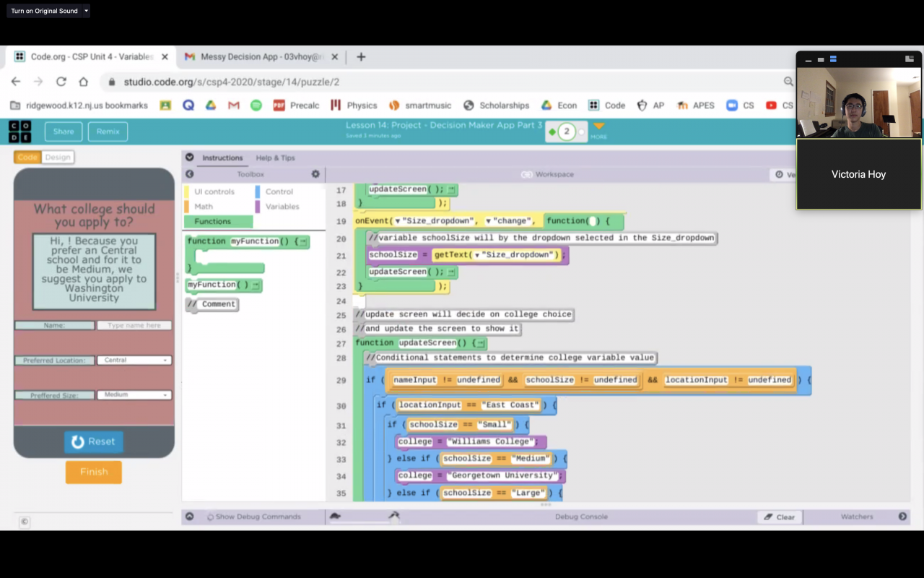
Task: Select the Instructions tab
Action: (222, 158)
